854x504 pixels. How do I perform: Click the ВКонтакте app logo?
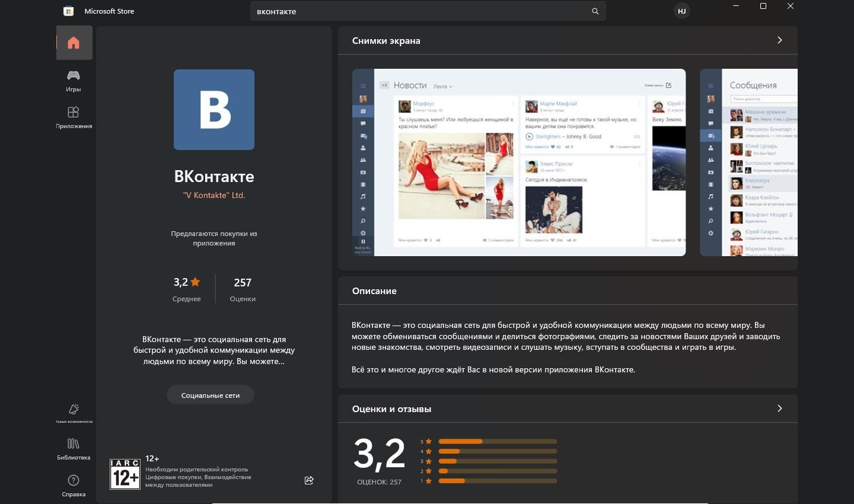click(214, 110)
